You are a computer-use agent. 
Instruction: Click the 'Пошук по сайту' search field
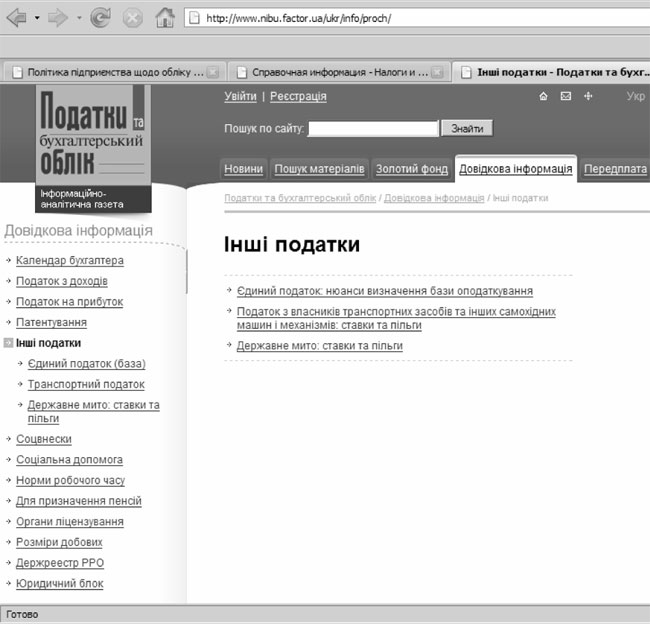[373, 129]
